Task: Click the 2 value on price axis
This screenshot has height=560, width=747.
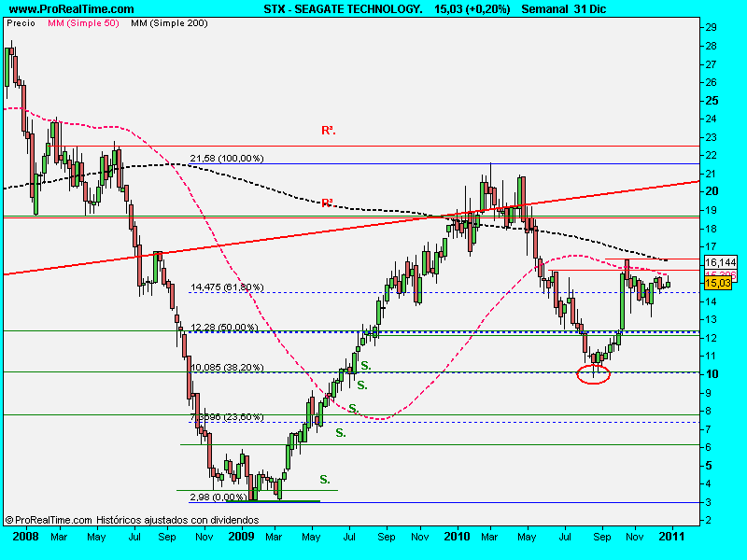Action: pos(709,521)
